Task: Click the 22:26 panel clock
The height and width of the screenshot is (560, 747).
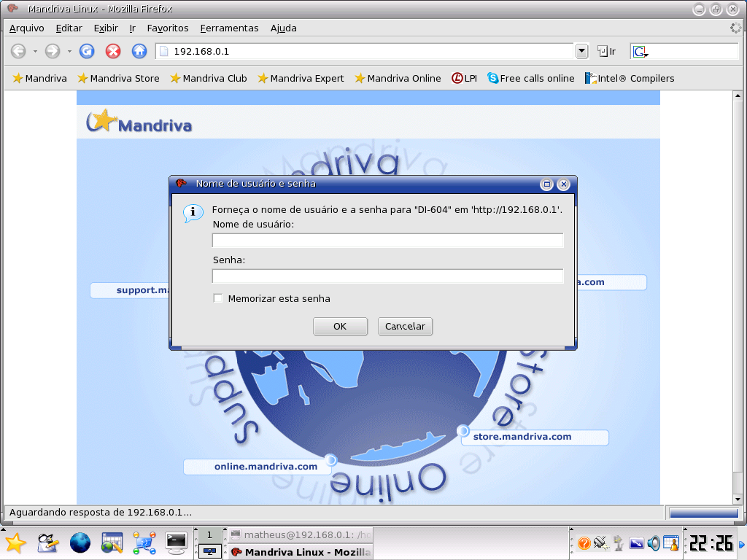Action: [x=711, y=543]
